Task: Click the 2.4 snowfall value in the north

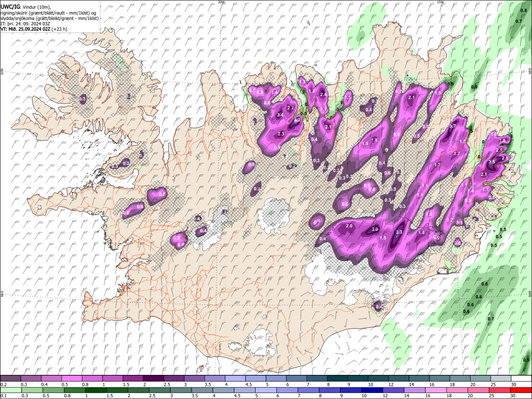Action: 324,94
